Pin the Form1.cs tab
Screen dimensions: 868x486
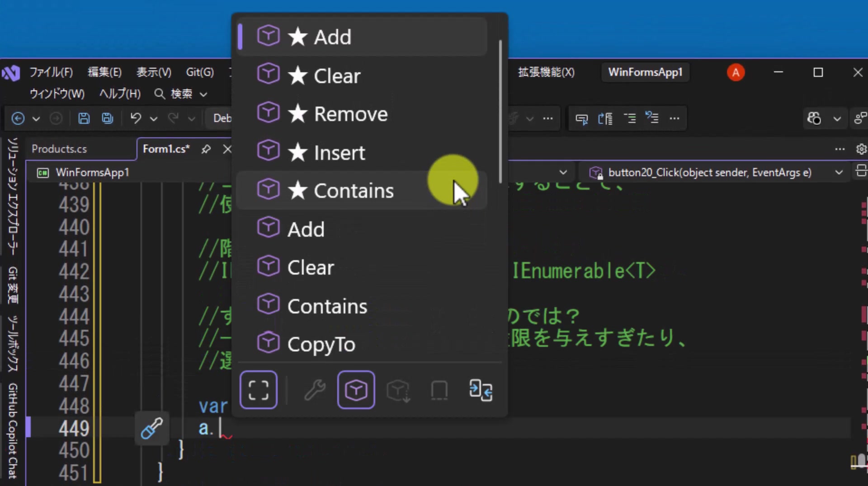click(x=206, y=149)
